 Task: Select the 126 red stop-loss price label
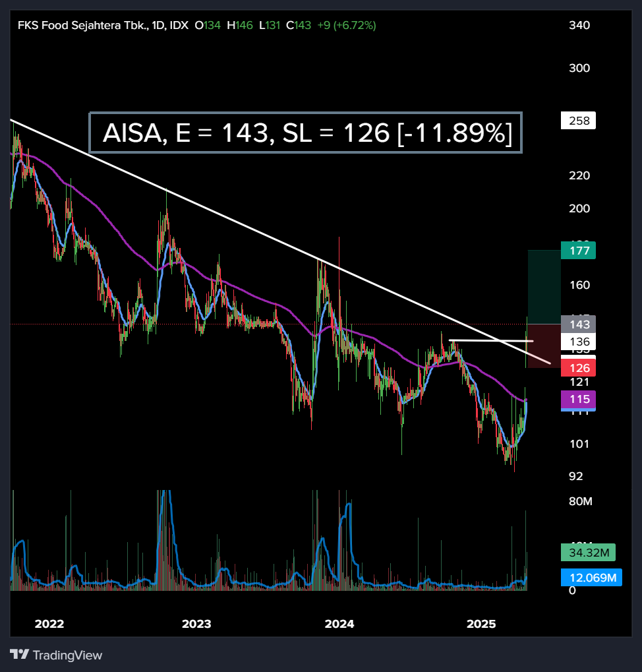[x=578, y=368]
